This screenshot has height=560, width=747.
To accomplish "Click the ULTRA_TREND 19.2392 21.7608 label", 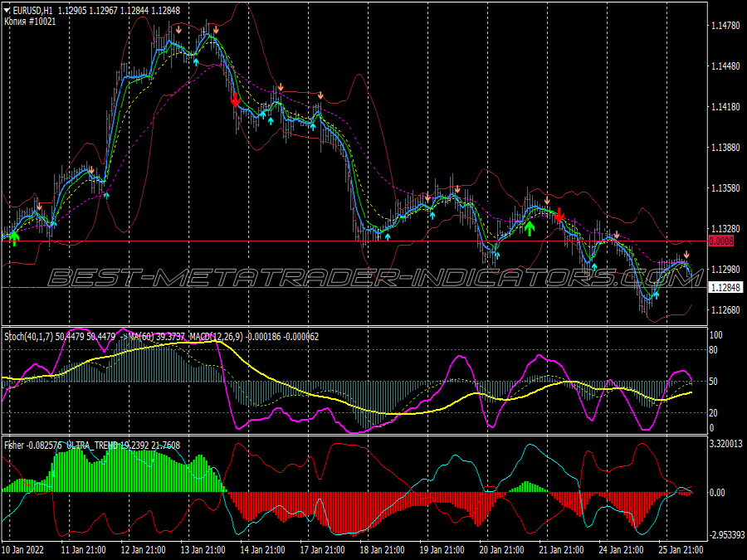I will pyautogui.click(x=124, y=446).
